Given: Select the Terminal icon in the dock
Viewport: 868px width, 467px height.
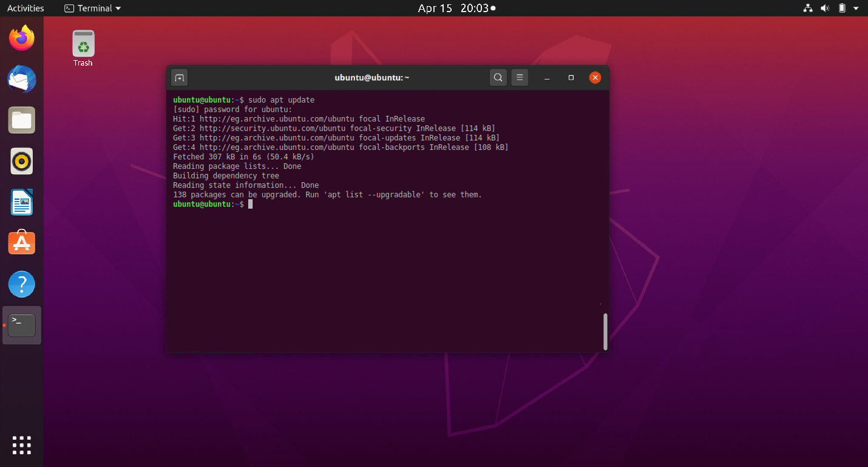Looking at the screenshot, I should pyautogui.click(x=21, y=325).
